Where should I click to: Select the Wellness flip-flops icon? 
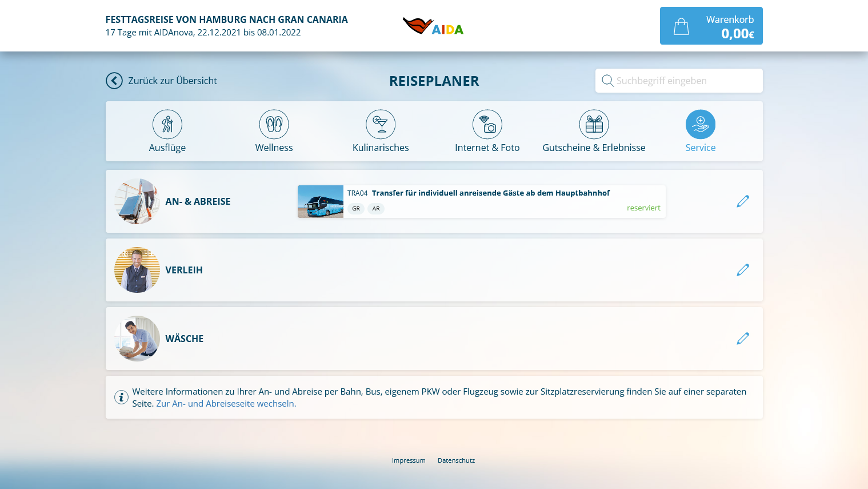point(274,125)
